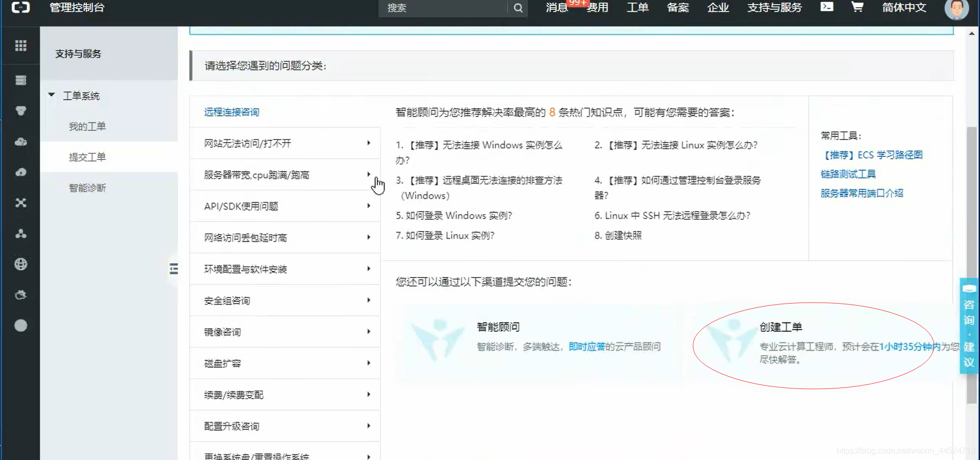Expand 安全组咨询 category

284,301
